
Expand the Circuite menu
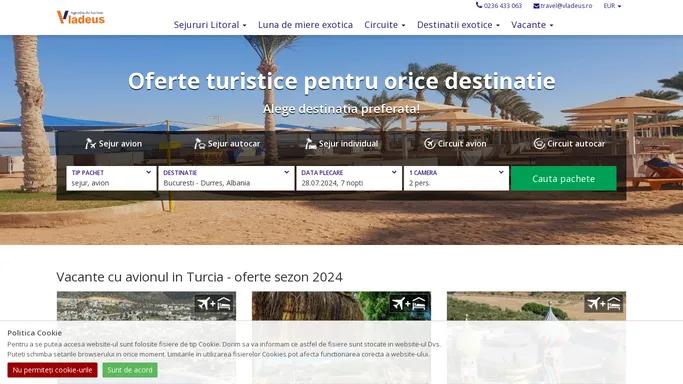pyautogui.click(x=385, y=25)
